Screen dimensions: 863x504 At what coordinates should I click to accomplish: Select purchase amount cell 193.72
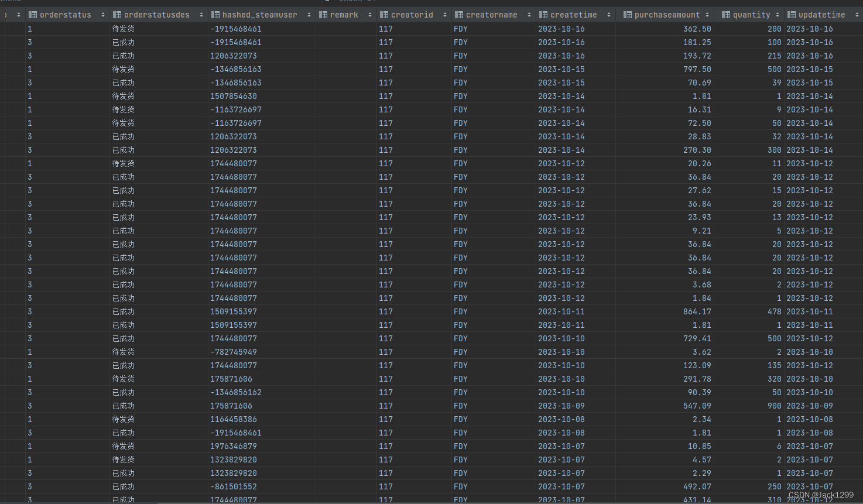[697, 56]
